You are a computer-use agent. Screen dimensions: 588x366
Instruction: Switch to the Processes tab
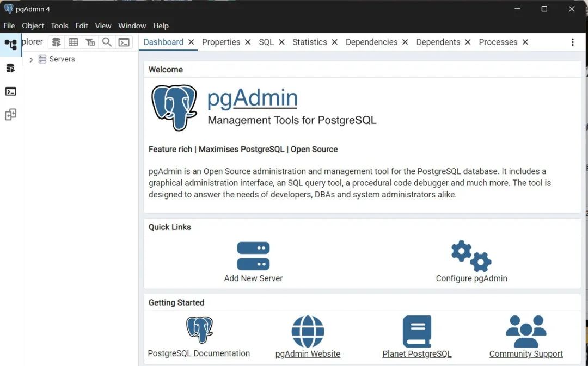point(498,42)
